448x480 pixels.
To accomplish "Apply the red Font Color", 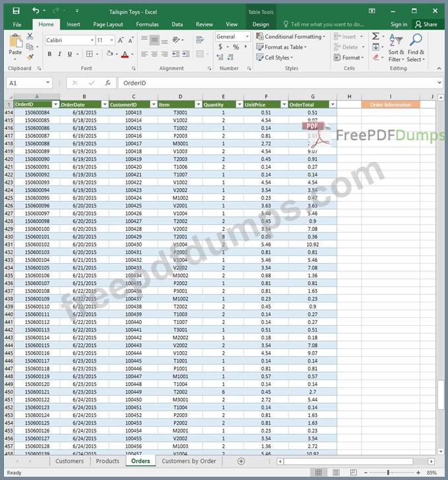I will click(124, 54).
